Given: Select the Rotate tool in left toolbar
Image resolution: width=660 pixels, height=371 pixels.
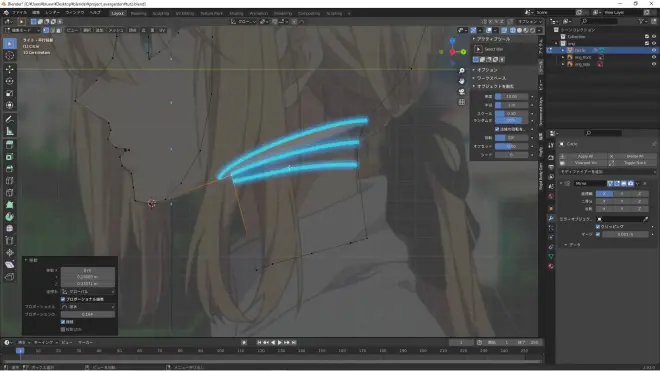Looking at the screenshot, I should (10, 81).
